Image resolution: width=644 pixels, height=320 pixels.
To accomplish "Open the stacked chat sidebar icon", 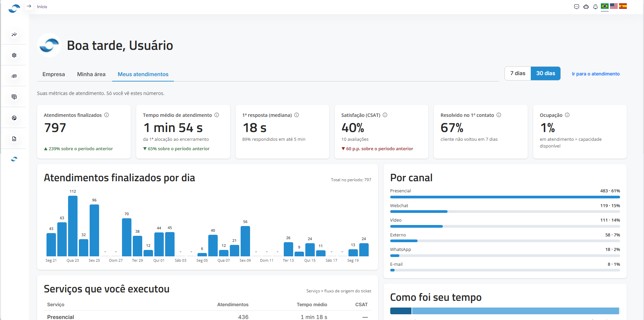I will pyautogui.click(x=14, y=97).
